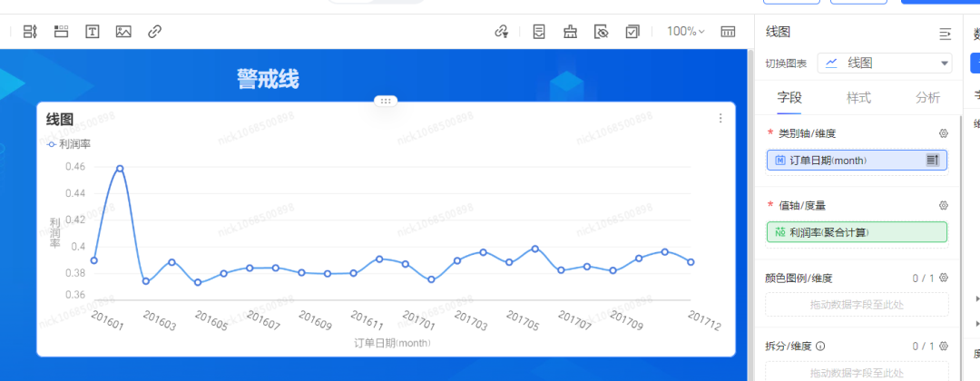The width and height of the screenshot is (980, 381).
Task: Click the 拆分/维度 field drop zone
Action: (857, 372)
